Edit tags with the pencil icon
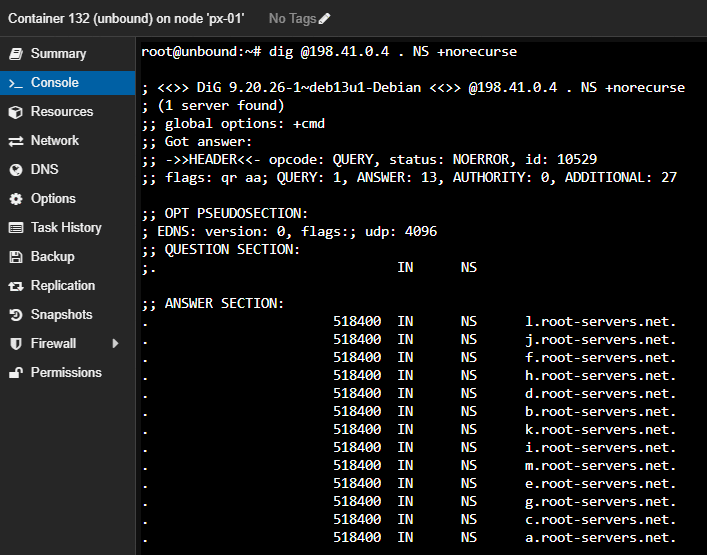 pyautogui.click(x=324, y=18)
